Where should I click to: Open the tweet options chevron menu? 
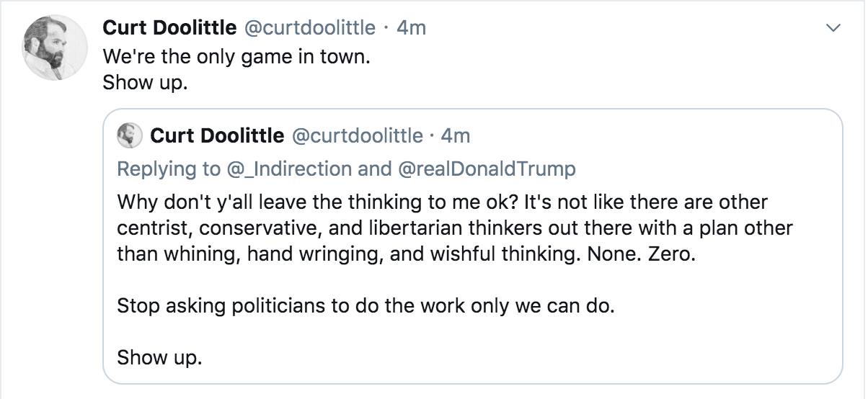(833, 29)
